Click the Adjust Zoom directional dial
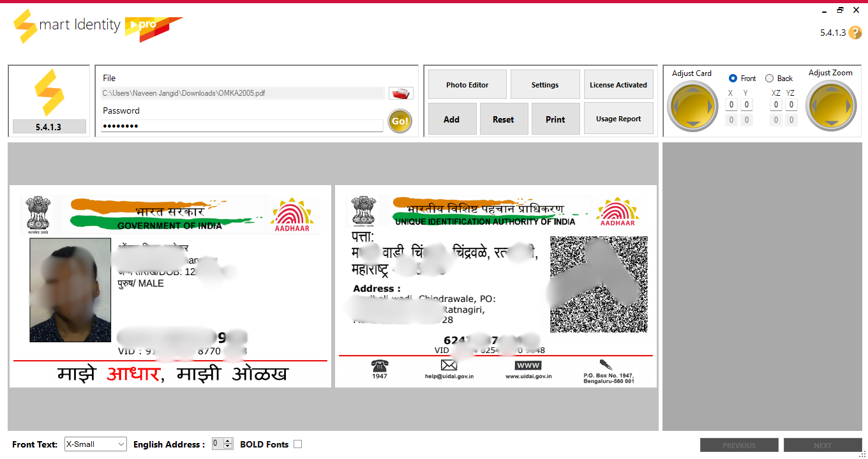This screenshot has height=459, width=868. (x=830, y=107)
